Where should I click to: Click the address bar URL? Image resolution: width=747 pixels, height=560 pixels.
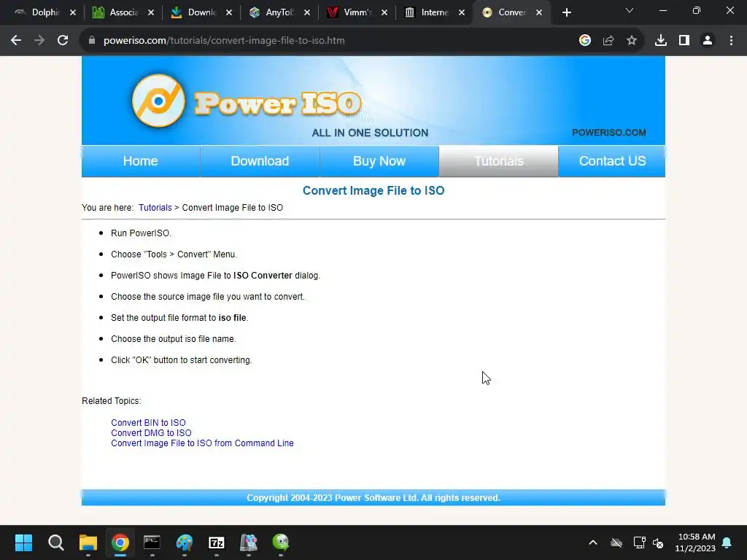tap(224, 41)
